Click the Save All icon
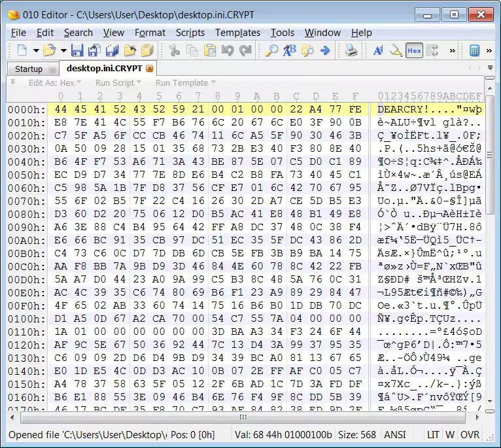 tap(112, 50)
